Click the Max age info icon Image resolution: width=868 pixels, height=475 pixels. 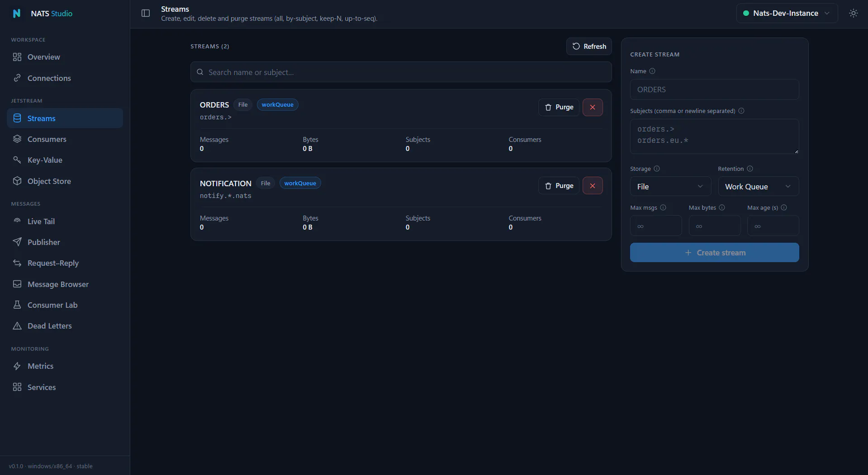pos(784,207)
